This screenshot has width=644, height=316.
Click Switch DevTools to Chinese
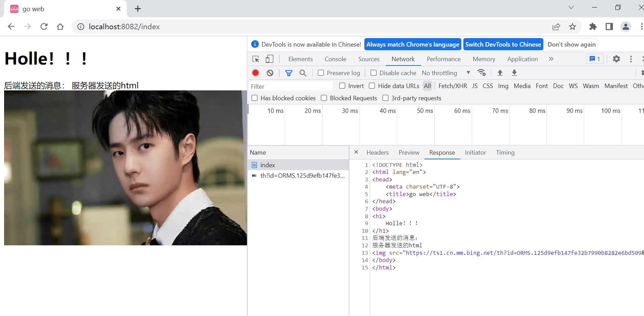(x=503, y=45)
